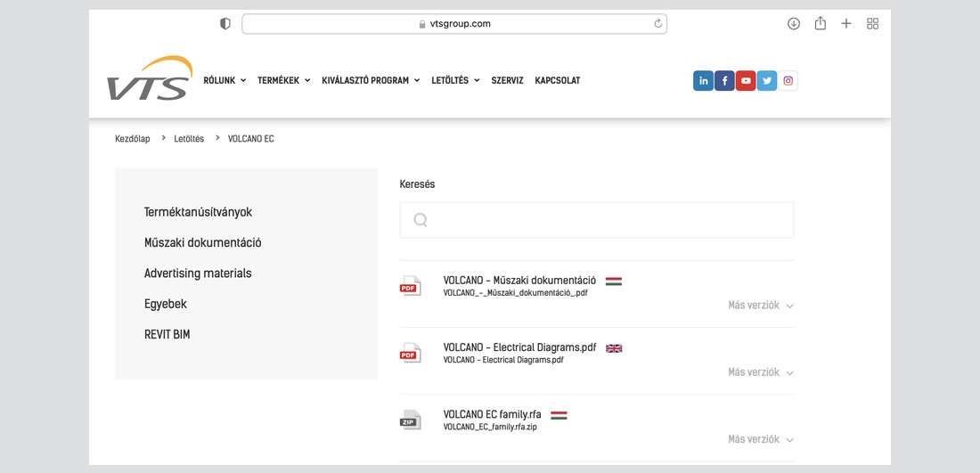The image size is (980, 473).
Task: Select Advertising materials category
Action: click(x=198, y=273)
